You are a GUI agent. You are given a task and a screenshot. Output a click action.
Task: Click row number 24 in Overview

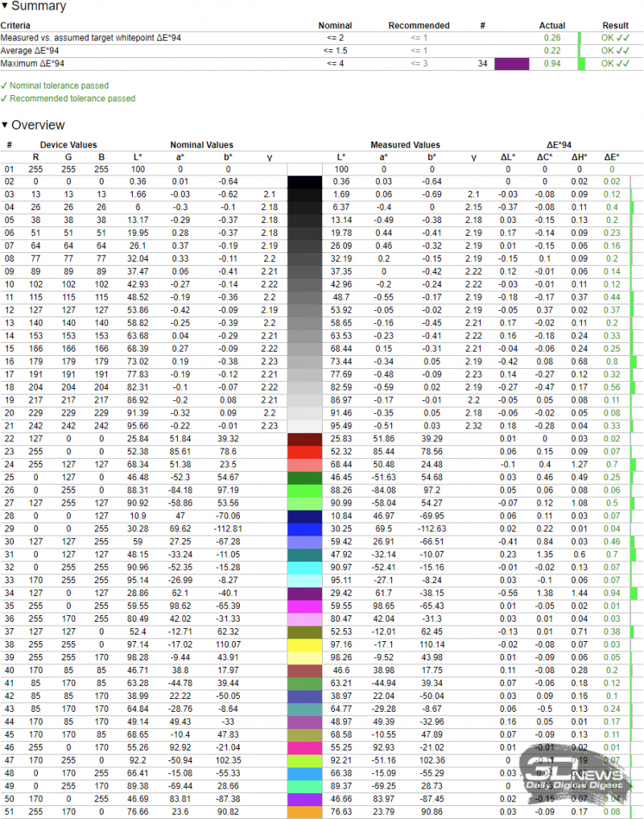10,465
